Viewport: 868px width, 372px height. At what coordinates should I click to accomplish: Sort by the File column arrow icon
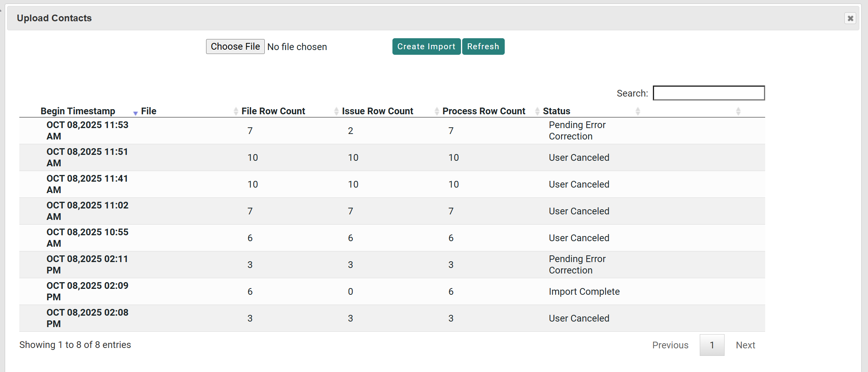pos(236,112)
